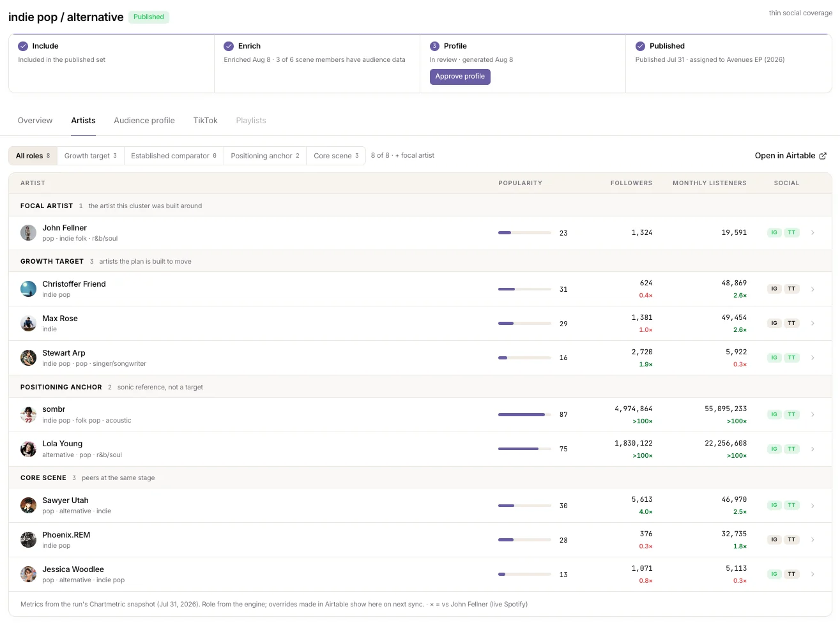Image resolution: width=840 pixels, height=625 pixels.
Task: Open the cluster in Airtable
Action: (x=791, y=156)
